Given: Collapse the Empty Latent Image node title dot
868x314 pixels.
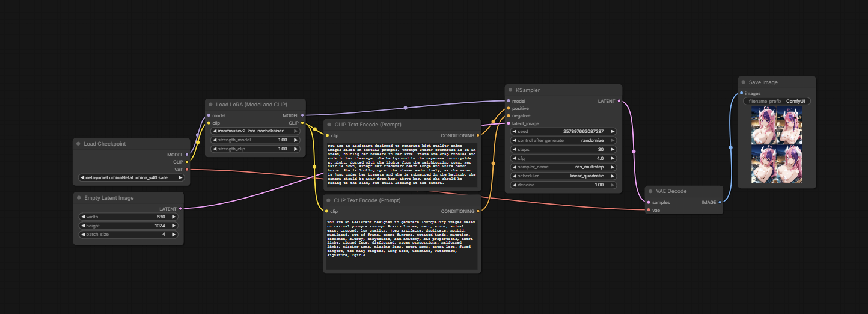Looking at the screenshot, I should pyautogui.click(x=79, y=198).
